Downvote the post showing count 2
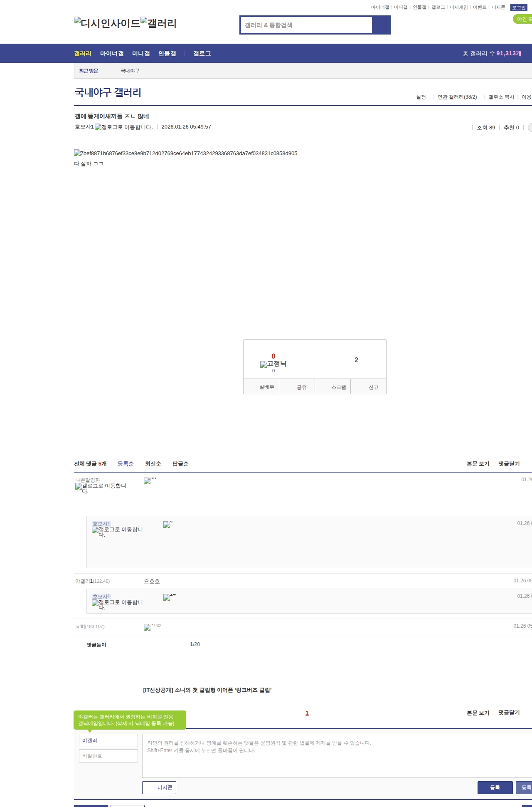The width and height of the screenshot is (532, 807). [x=356, y=360]
